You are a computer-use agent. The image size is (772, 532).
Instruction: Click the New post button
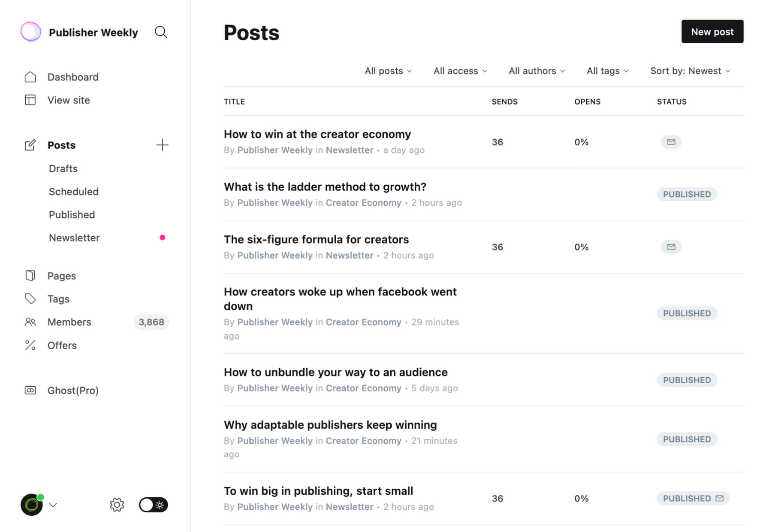712,31
